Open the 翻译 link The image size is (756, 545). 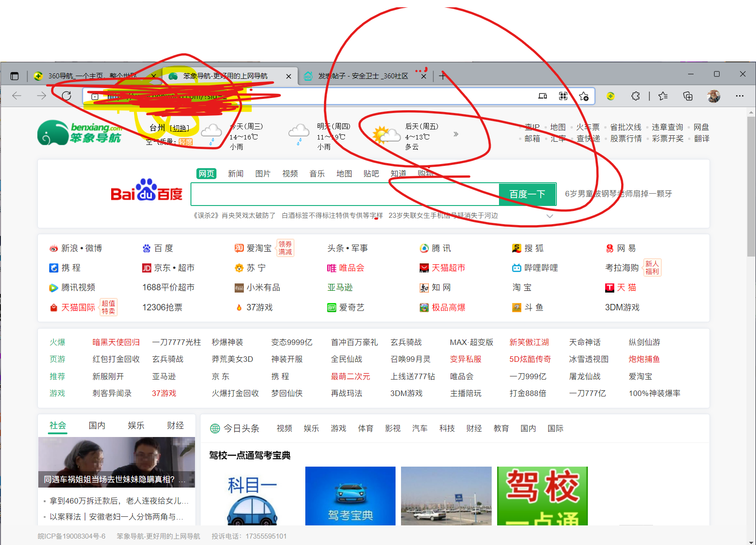[x=702, y=139]
